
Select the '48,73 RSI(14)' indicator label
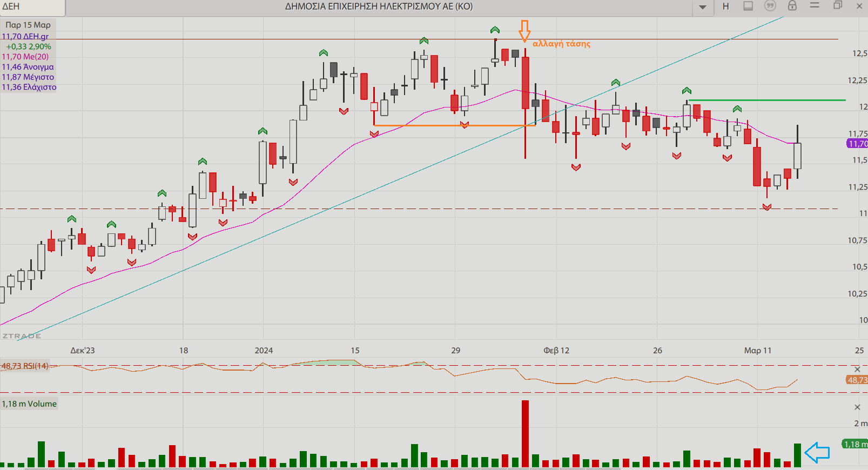tap(25, 366)
